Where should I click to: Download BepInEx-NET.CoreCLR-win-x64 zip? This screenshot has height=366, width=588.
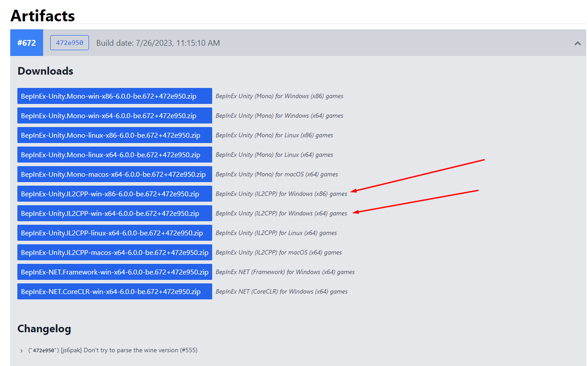click(115, 291)
